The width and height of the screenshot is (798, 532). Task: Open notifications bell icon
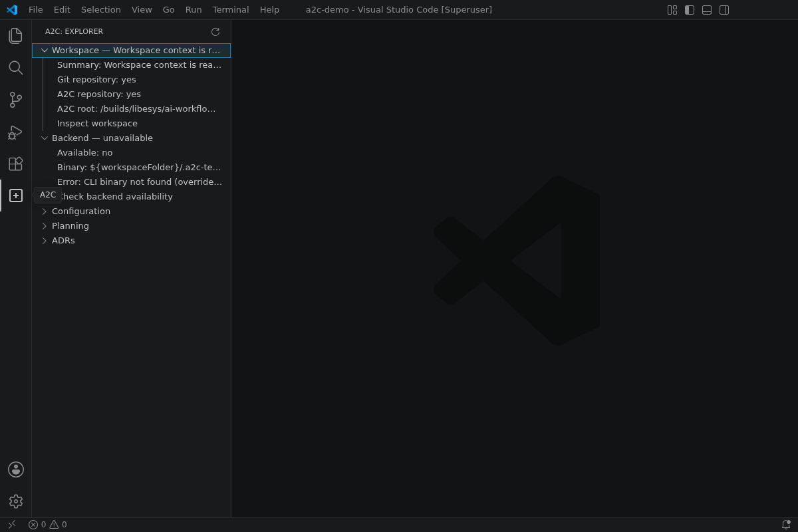(x=786, y=525)
